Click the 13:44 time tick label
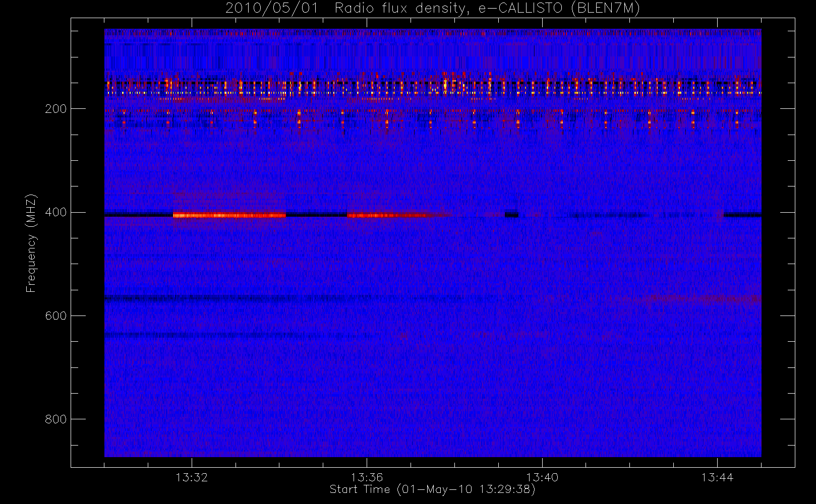This screenshot has height=504, width=816. click(x=717, y=477)
